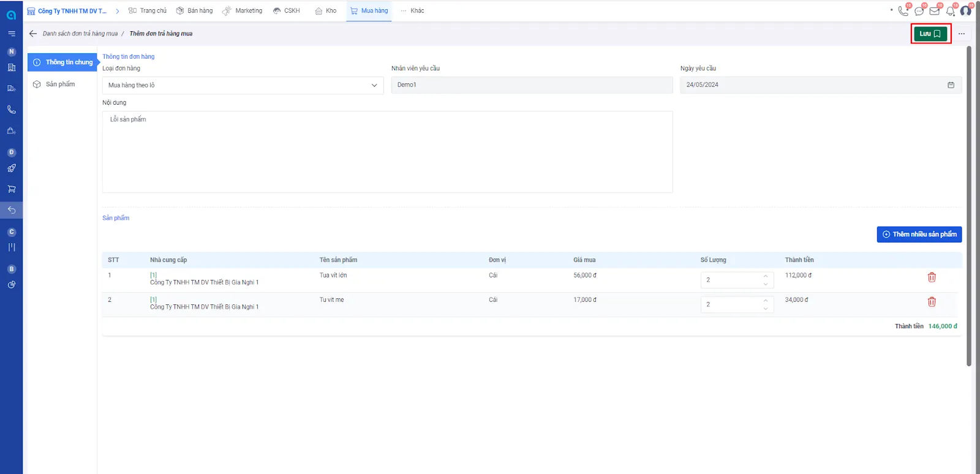Click the Nhà cung cấp column header

168,260
